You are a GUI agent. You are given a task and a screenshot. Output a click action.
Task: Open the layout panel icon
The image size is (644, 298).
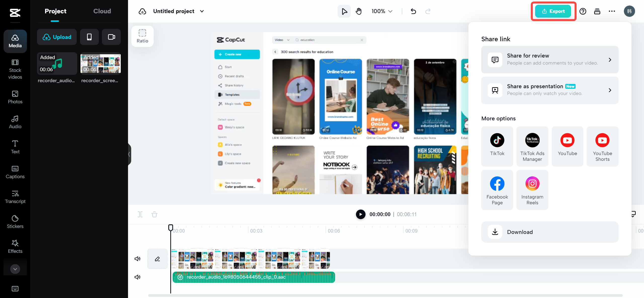597,11
